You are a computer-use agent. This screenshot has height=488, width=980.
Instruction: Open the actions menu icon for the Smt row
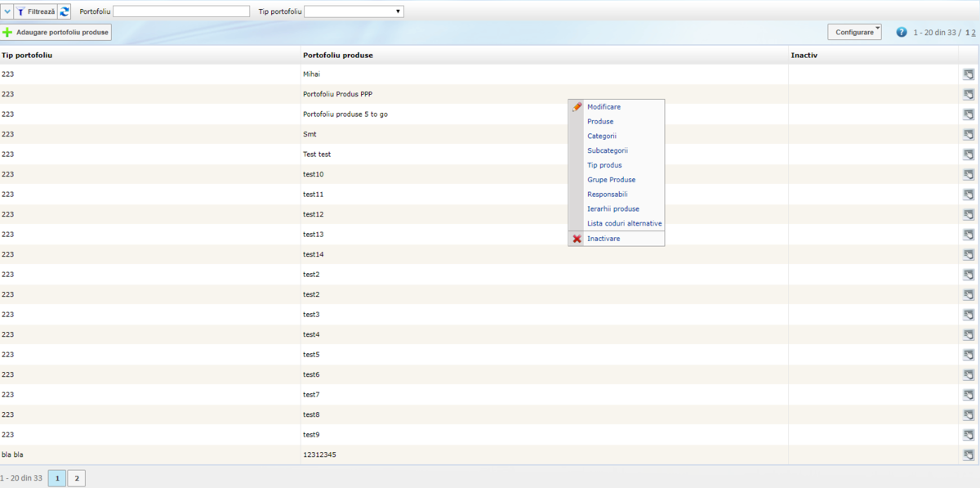969,134
